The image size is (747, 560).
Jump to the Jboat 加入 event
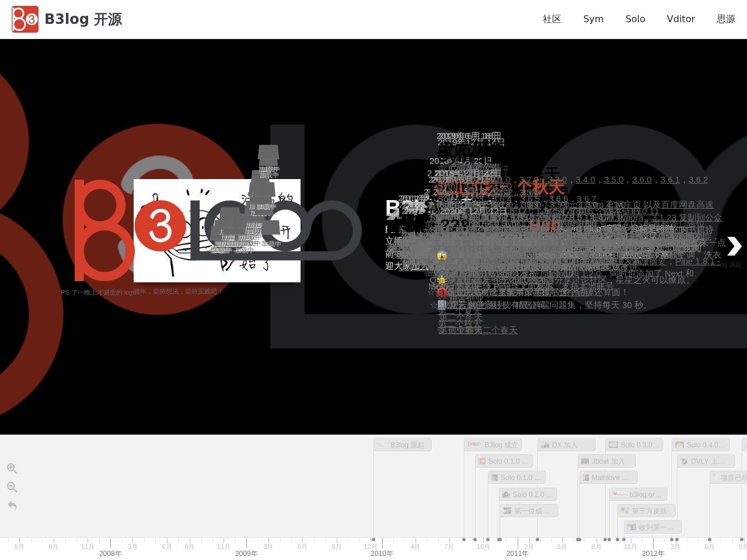pyautogui.click(x=607, y=461)
